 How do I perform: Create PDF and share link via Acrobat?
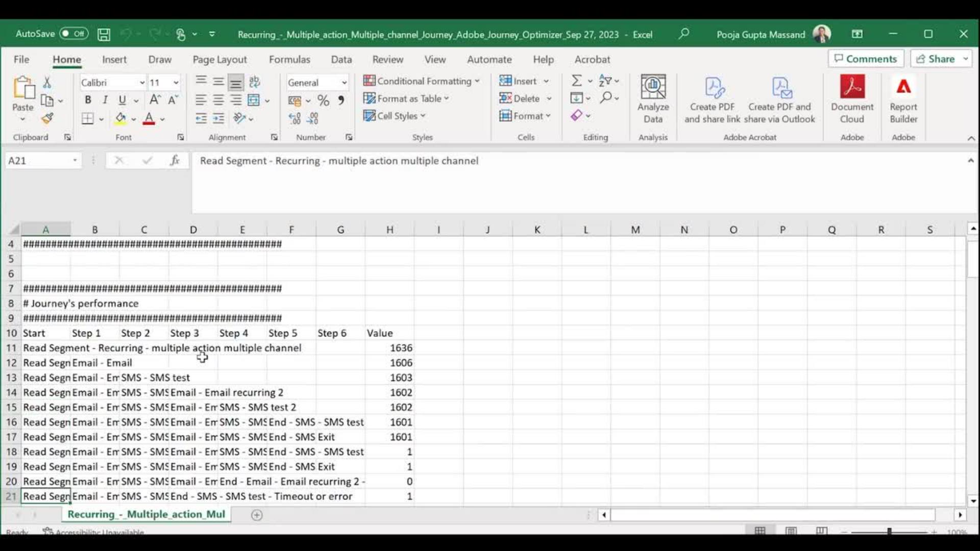(x=713, y=98)
